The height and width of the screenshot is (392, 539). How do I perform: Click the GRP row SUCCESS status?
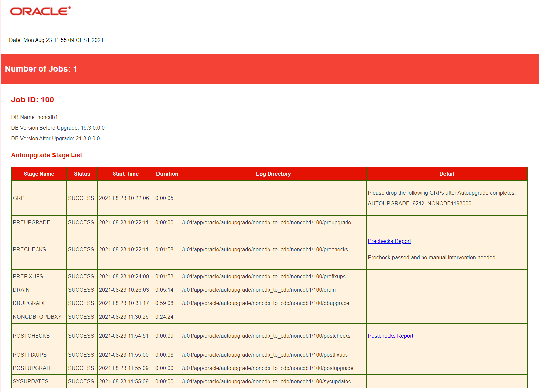pyautogui.click(x=81, y=198)
